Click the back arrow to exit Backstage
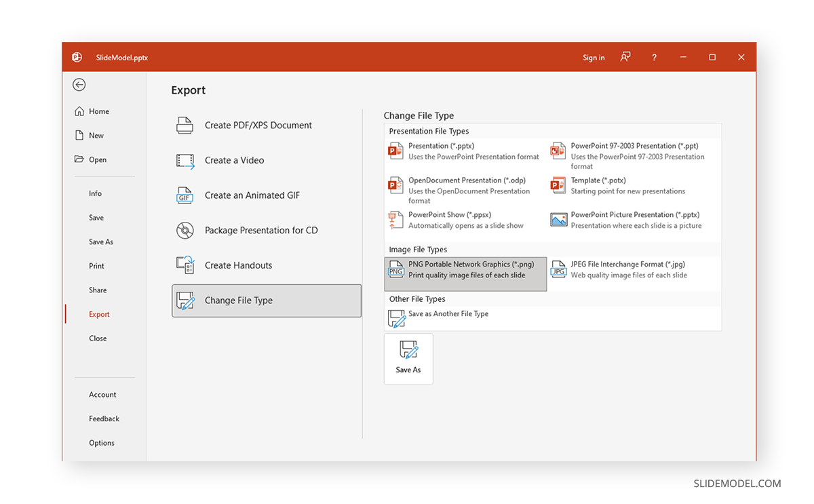The image size is (814, 504). [79, 85]
